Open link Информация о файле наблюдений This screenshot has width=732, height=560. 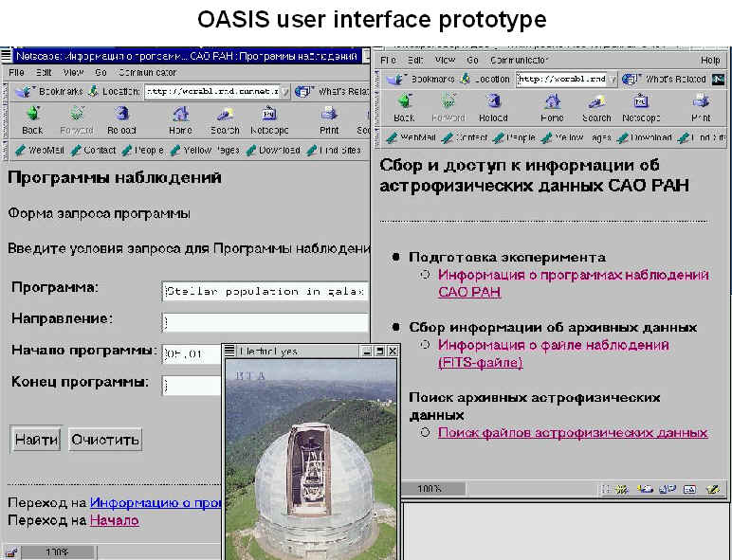pyautogui.click(x=553, y=353)
